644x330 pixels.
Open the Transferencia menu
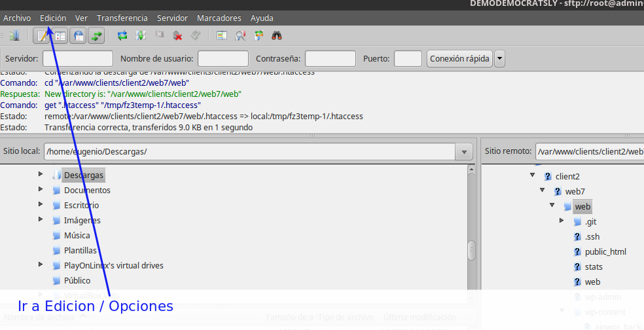(122, 18)
